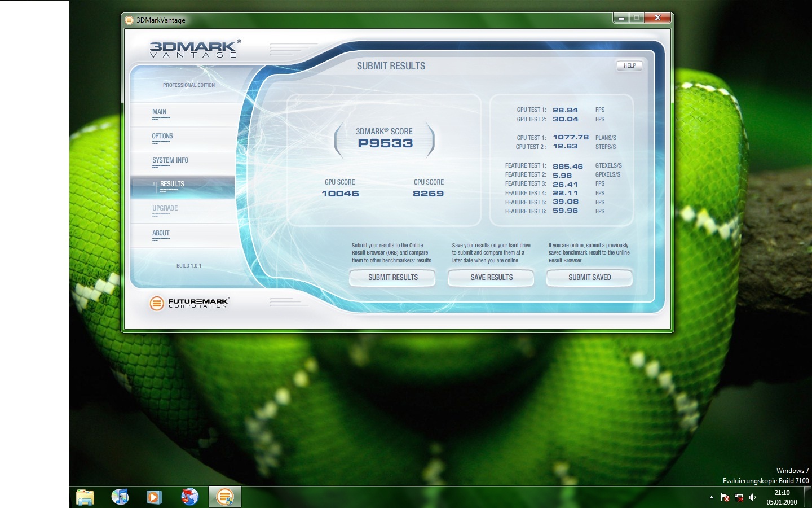Click the 3DMarkVantage title bar icon
Screen dimensions: 812x508
pyautogui.click(x=129, y=20)
